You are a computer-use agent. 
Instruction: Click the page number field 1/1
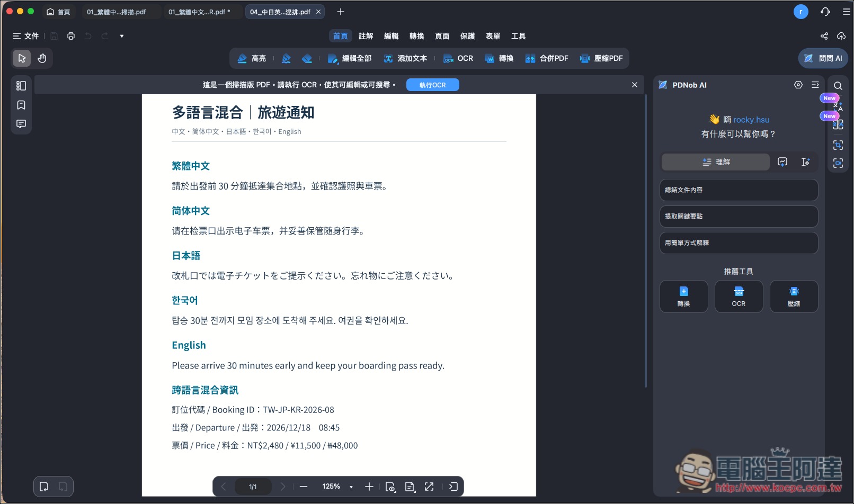tap(253, 487)
